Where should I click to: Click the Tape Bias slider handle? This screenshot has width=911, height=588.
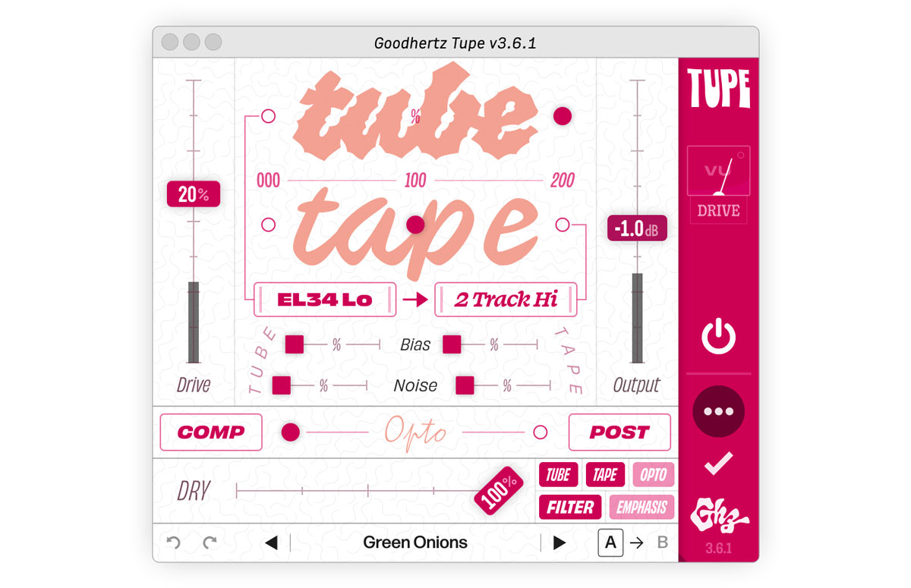coord(452,344)
